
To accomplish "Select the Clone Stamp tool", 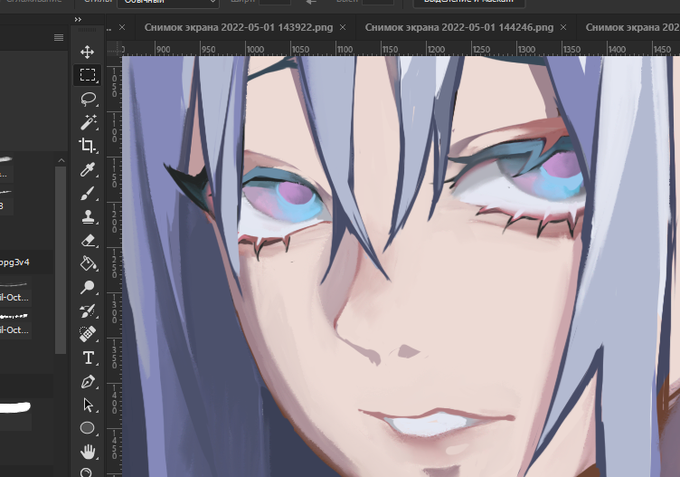I will coord(88,217).
